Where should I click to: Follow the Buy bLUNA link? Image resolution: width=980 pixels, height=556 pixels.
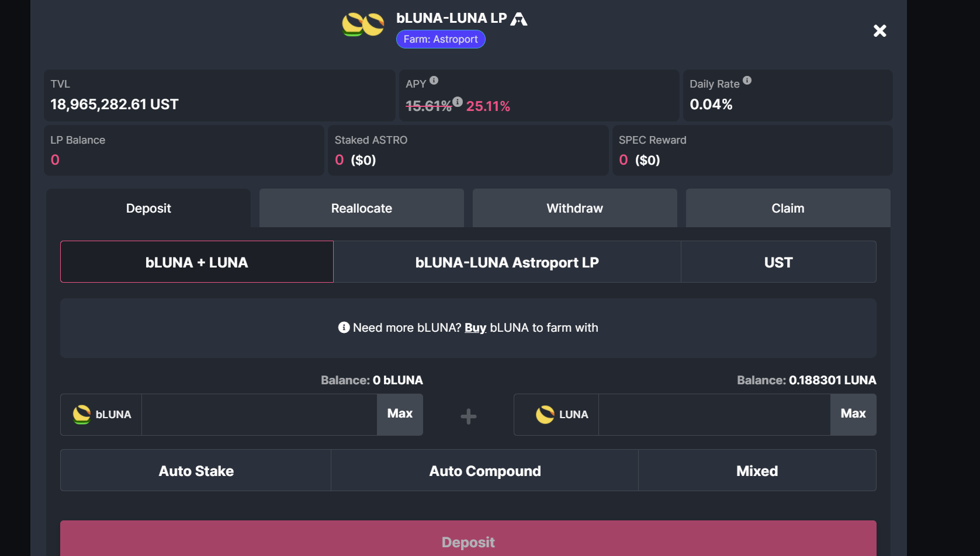coord(475,328)
